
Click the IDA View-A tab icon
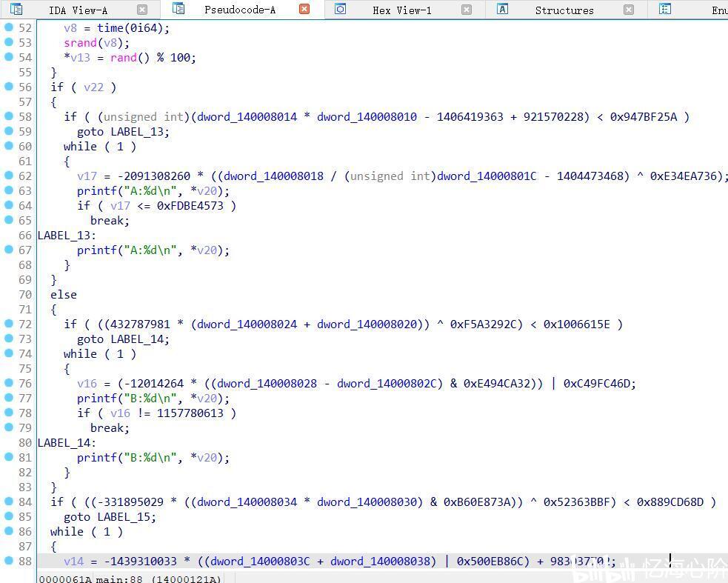tap(16, 9)
